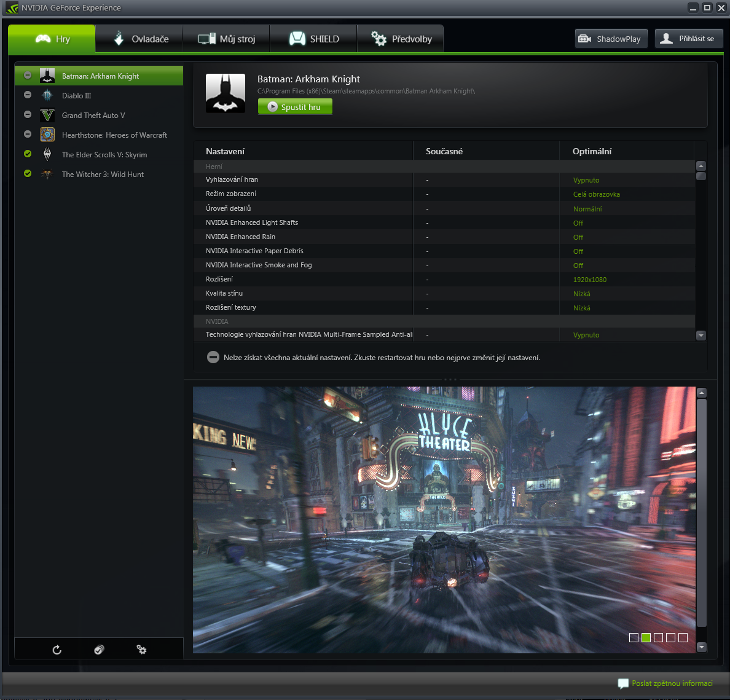Click the Rozlišení textury setting row
This screenshot has width=730, height=700.
pos(444,307)
